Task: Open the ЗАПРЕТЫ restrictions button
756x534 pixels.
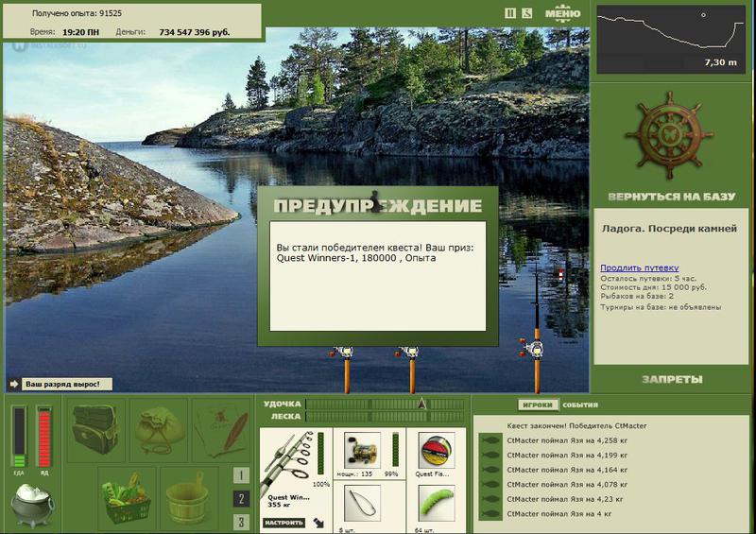Action: pos(672,379)
